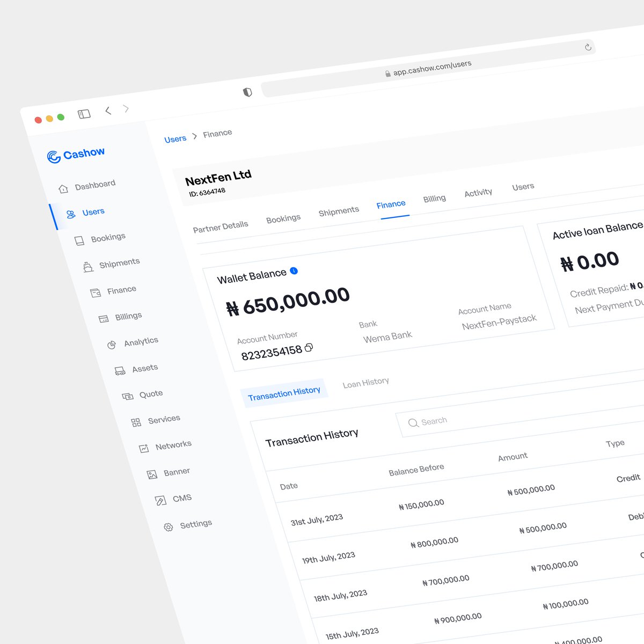The height and width of the screenshot is (644, 644).
Task: Toggle the browser sidebar panel icon
Action: coord(84,114)
